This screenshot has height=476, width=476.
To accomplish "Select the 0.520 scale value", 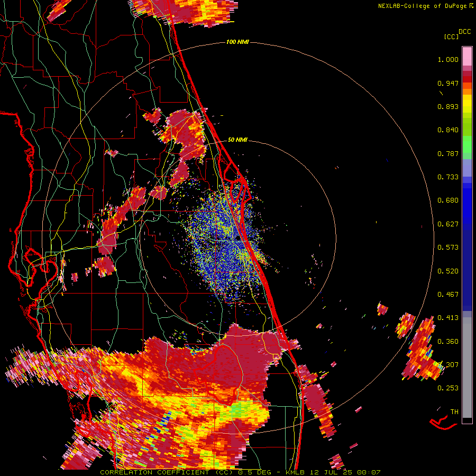I will pyautogui.click(x=448, y=271).
